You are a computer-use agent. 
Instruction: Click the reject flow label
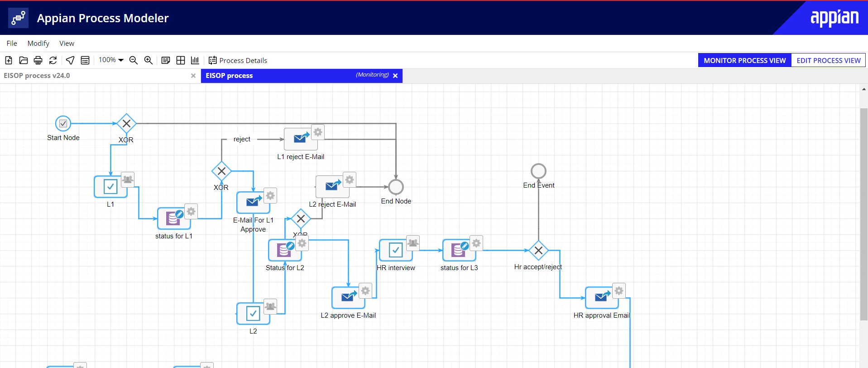(242, 139)
